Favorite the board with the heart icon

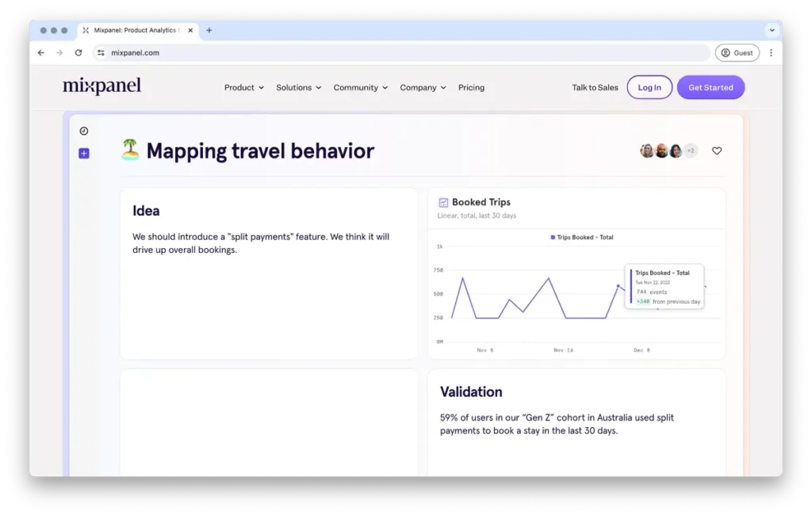[x=717, y=151]
